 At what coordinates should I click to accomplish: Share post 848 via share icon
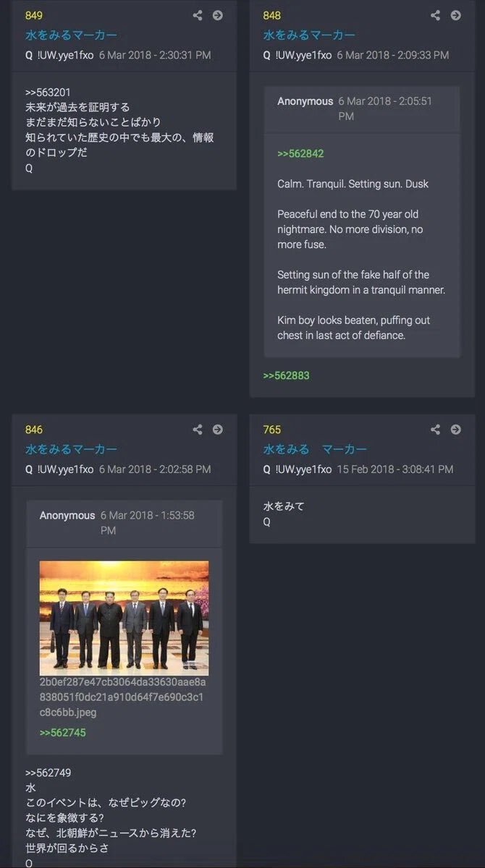[x=435, y=15]
